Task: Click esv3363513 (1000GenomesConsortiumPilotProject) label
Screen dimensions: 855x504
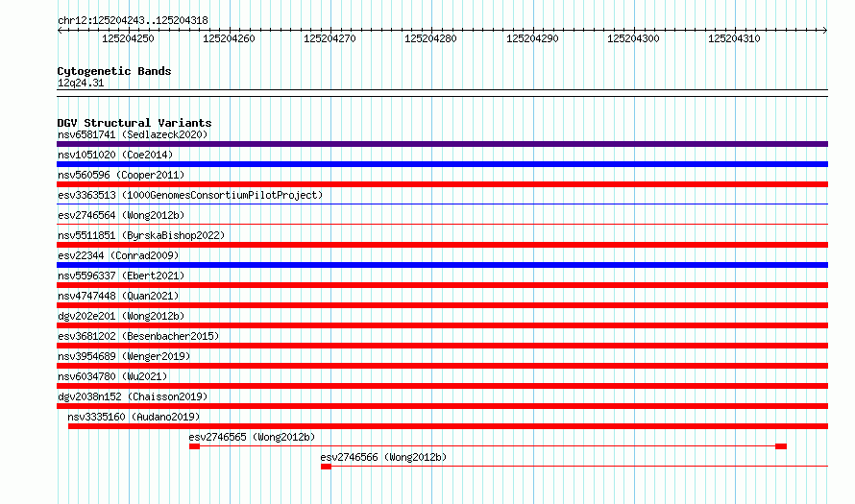Action: pyautogui.click(x=190, y=195)
